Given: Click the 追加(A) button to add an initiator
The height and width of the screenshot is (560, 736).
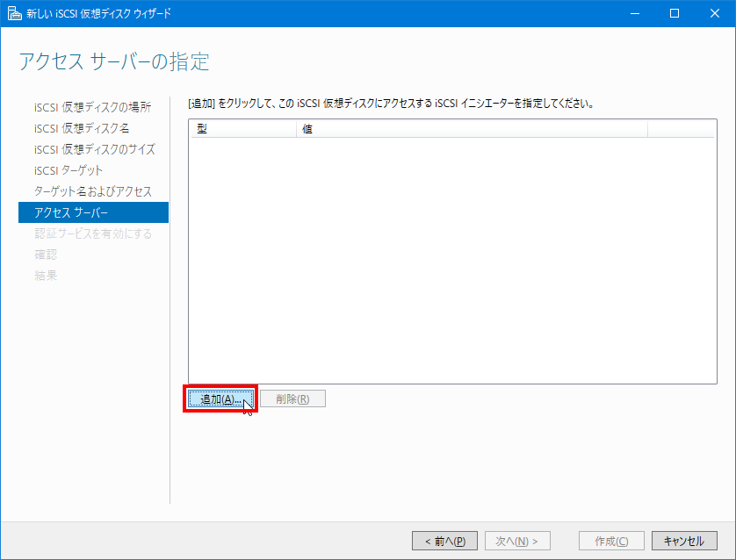Looking at the screenshot, I should click(x=219, y=398).
